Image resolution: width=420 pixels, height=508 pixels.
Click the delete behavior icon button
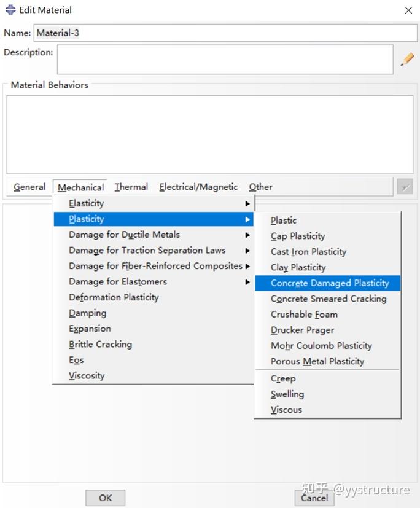click(404, 187)
